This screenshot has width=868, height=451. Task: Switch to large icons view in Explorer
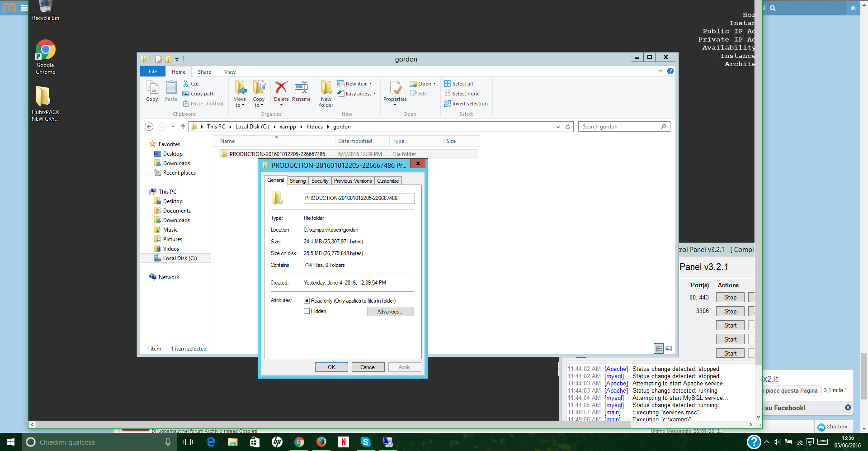tap(669, 348)
